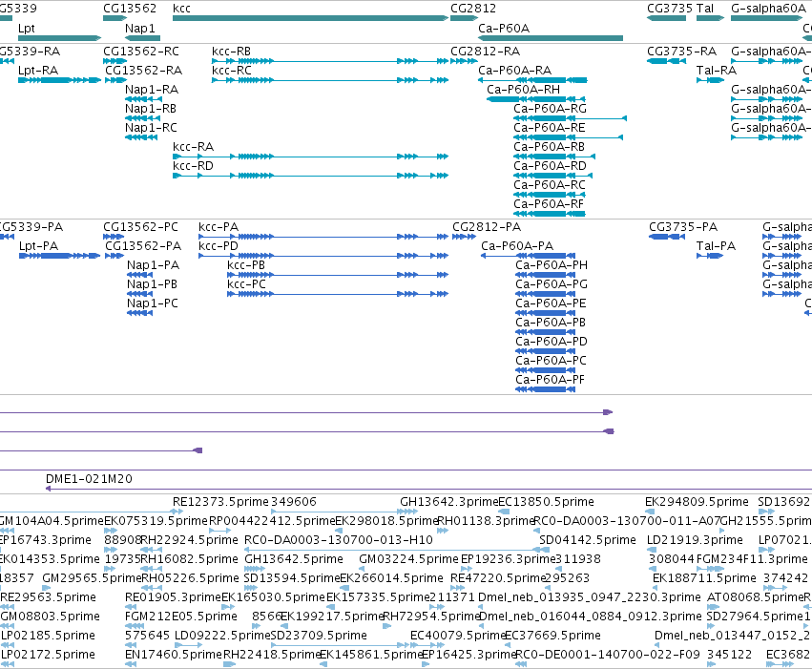Click the CG13562-RC transcript label
812x669 pixels.
(141, 52)
